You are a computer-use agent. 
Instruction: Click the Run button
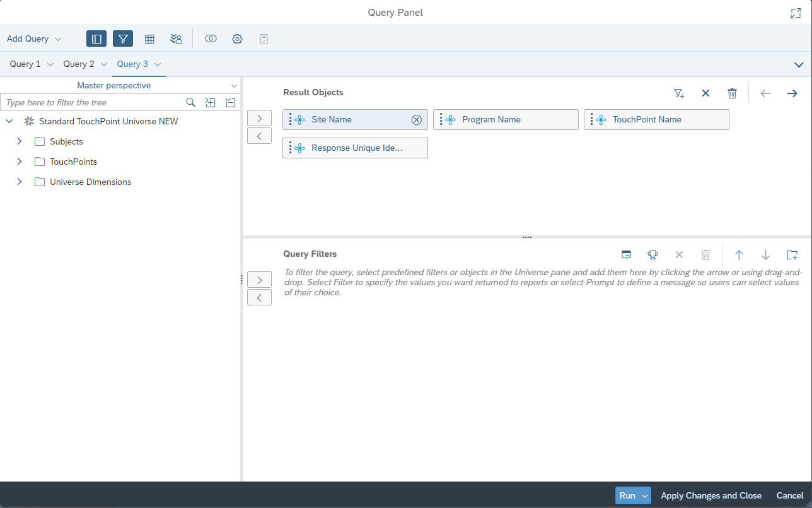click(x=627, y=495)
